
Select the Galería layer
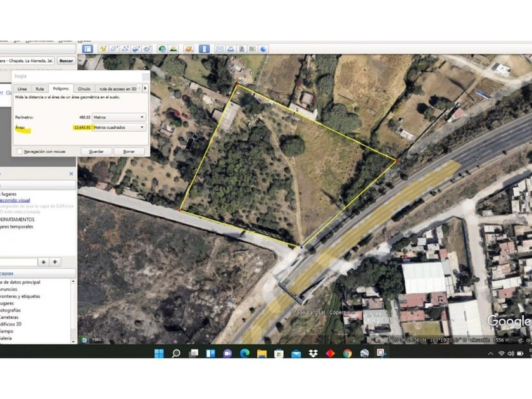tap(6, 338)
